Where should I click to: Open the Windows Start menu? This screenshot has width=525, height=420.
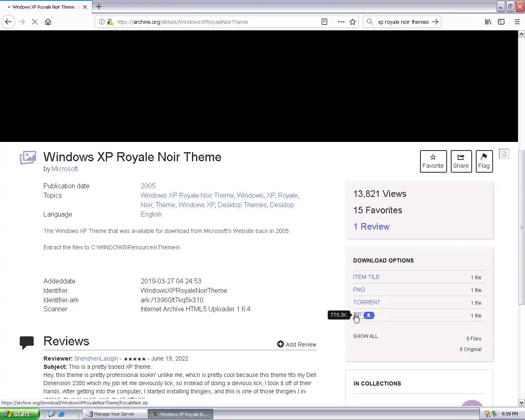pos(19,414)
